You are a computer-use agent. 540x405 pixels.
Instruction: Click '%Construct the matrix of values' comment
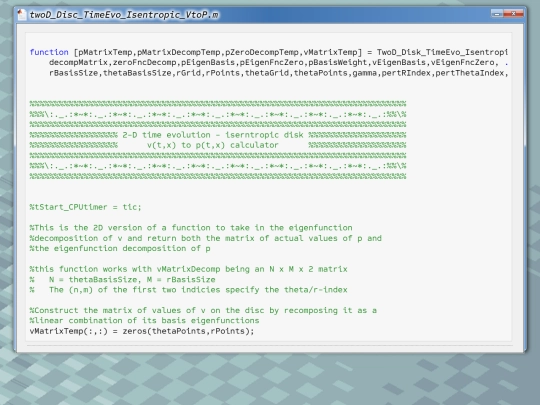coord(203,310)
